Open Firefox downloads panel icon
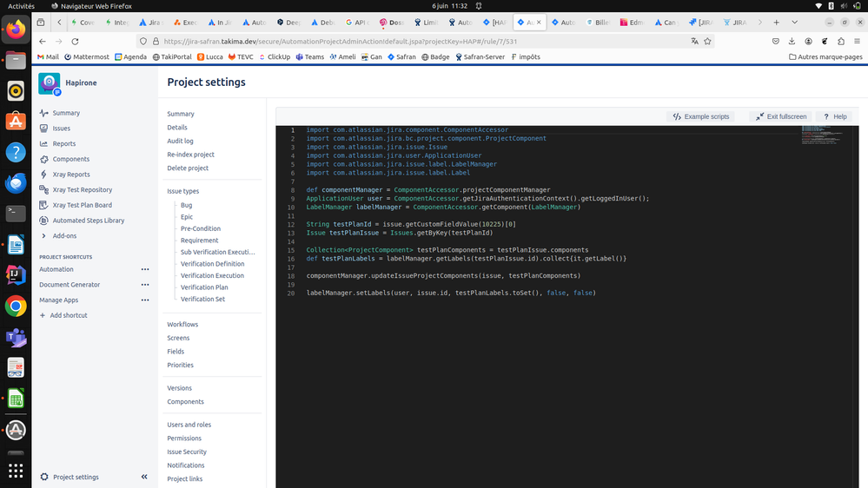Viewport: 868px width, 488px height. click(792, 41)
